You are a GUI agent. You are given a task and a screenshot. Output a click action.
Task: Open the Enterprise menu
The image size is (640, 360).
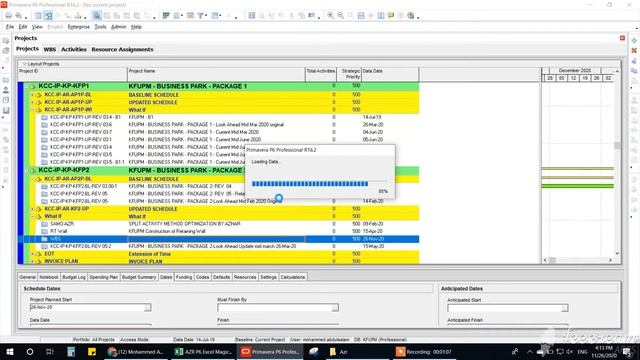78,27
